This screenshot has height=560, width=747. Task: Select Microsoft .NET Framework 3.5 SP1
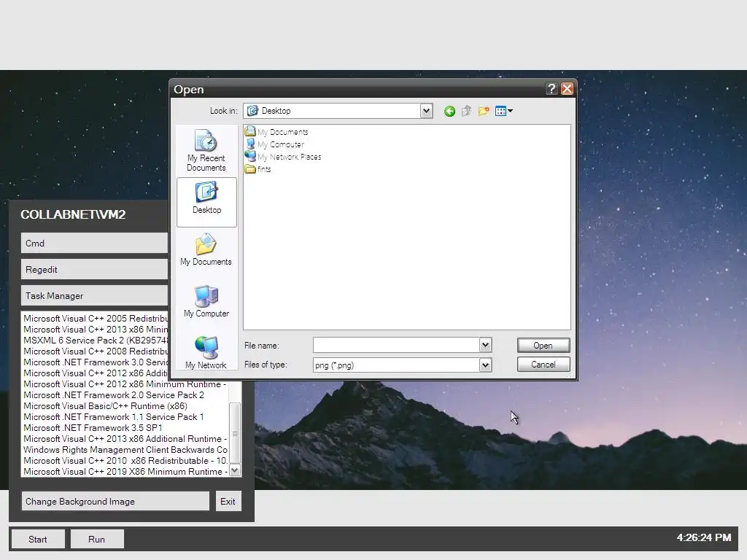(x=93, y=428)
